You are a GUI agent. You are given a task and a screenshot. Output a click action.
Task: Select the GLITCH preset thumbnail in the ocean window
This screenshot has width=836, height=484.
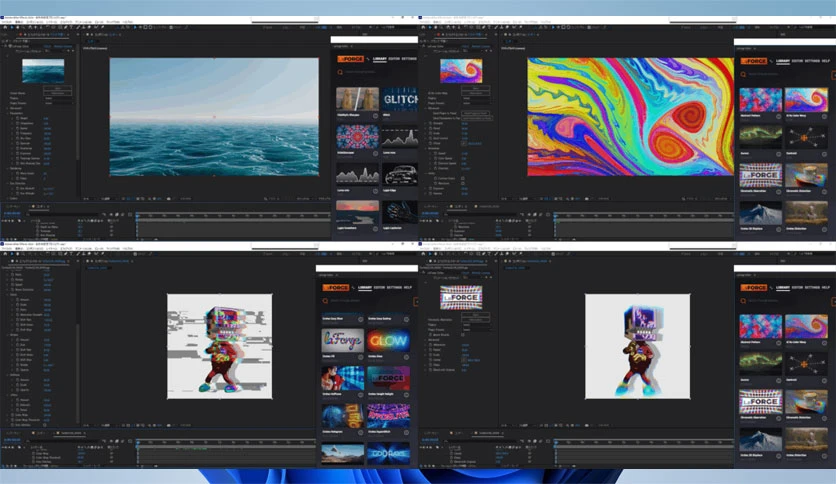click(x=400, y=99)
